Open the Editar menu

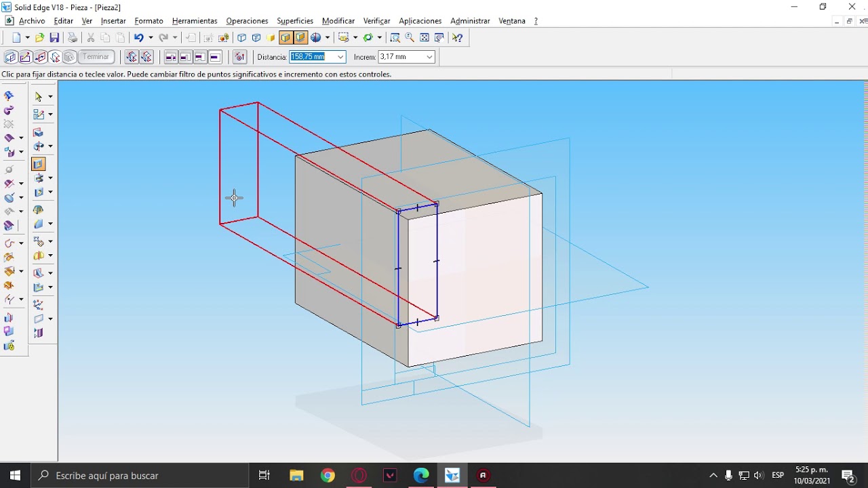point(63,21)
